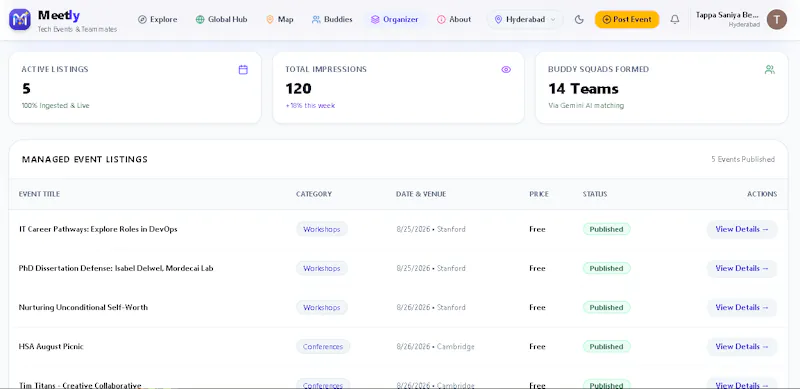Click Published status on PhD Dissertation row
This screenshot has height=389, width=800.
(607, 268)
